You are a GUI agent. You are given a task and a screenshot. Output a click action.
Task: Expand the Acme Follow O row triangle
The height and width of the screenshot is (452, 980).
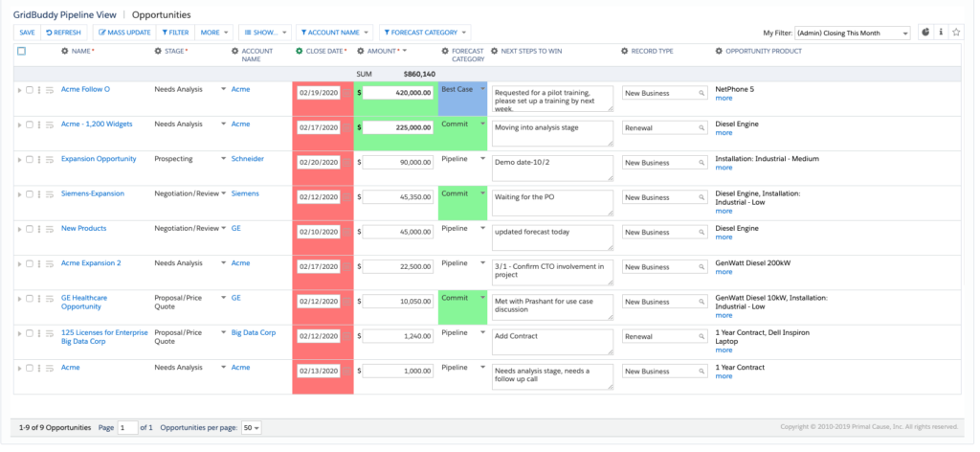click(19, 90)
